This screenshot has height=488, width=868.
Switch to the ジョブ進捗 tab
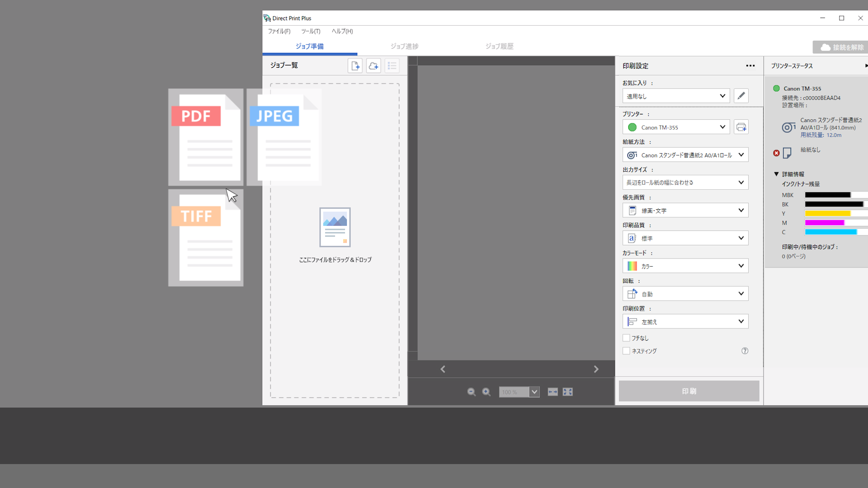point(404,46)
